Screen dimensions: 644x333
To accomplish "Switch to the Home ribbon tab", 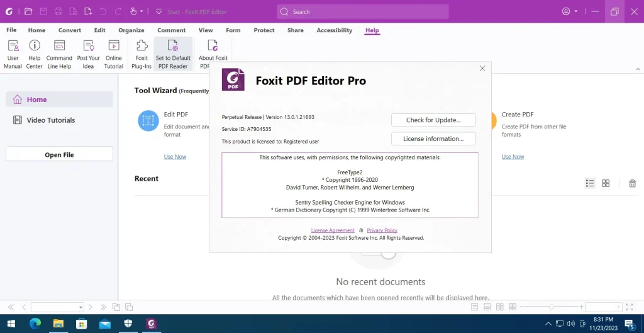I will coord(36,30).
